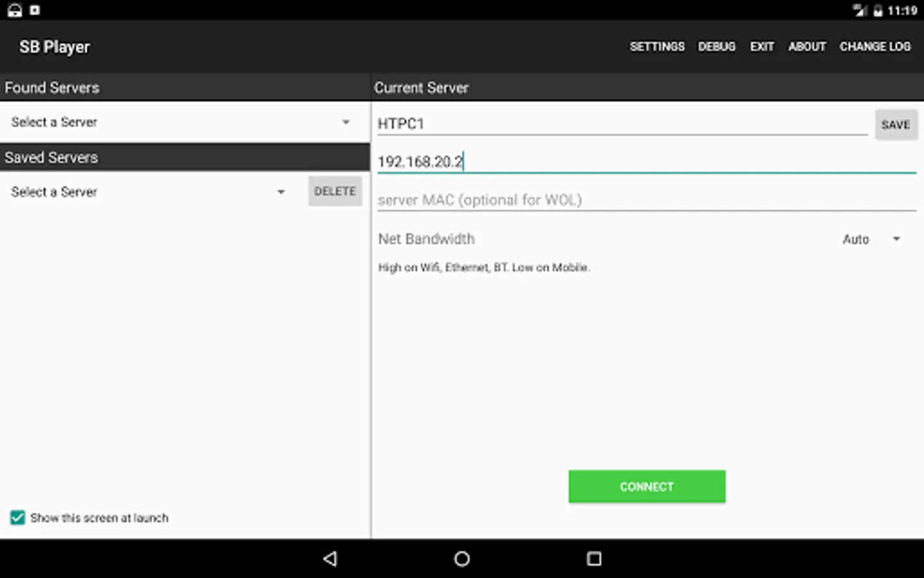The width and height of the screenshot is (924, 578).
Task: Open the CHANGE LOG menu item
Action: pos(875,47)
